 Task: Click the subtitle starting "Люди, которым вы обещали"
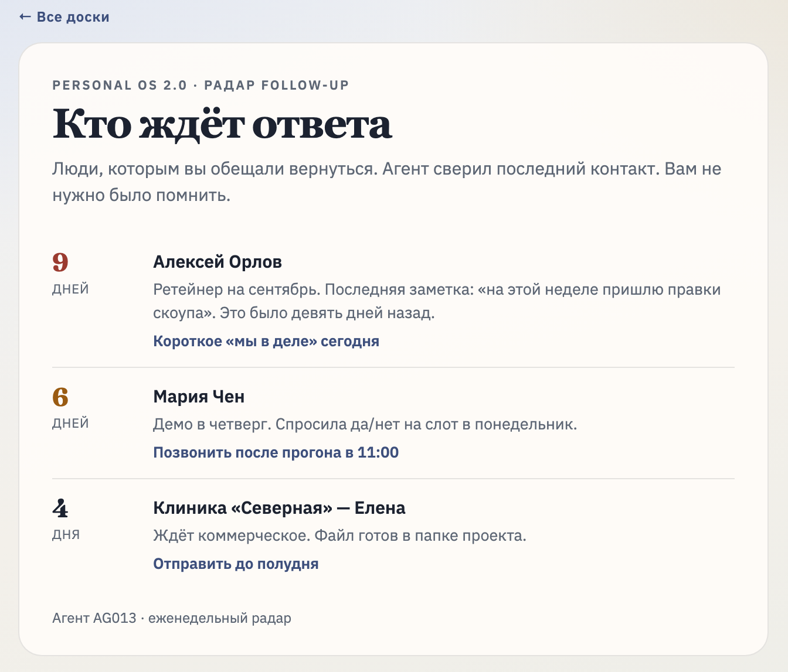pyautogui.click(x=387, y=182)
